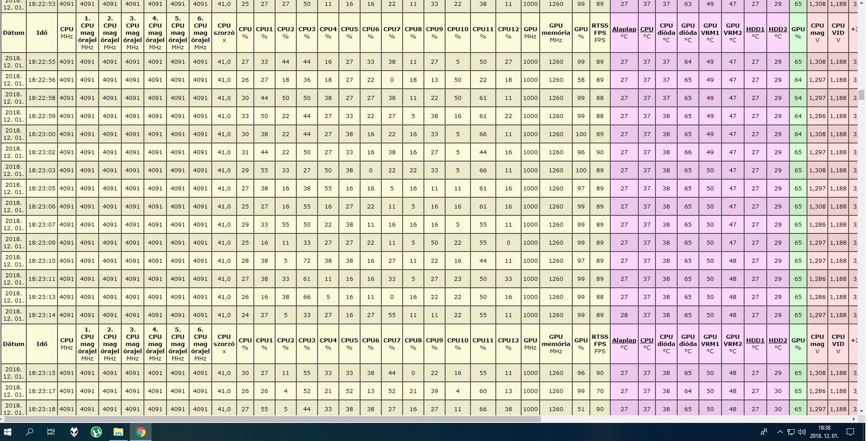Open the Alaplap link in upper header row
The height and width of the screenshot is (441, 868).
coord(624,29)
